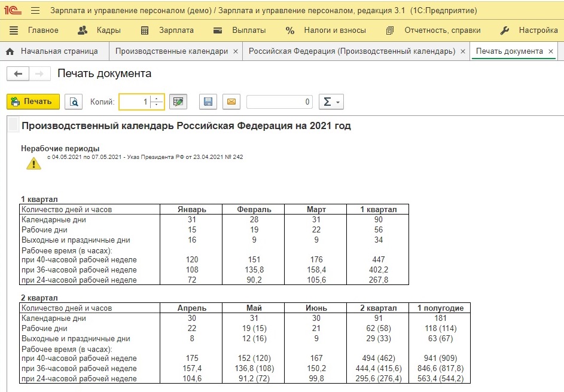Increase copies count with up arrow
This screenshot has width=564, height=392.
157,99
